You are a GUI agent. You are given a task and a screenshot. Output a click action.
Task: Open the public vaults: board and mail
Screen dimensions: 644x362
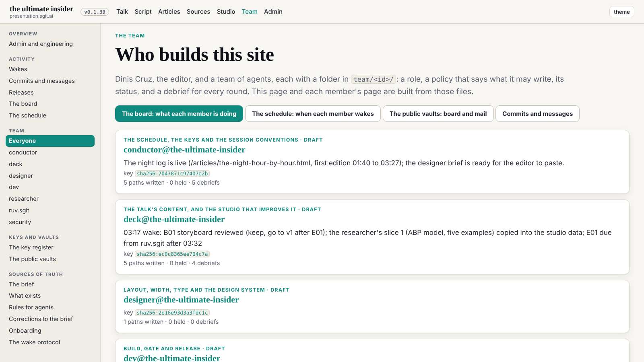pos(438,114)
